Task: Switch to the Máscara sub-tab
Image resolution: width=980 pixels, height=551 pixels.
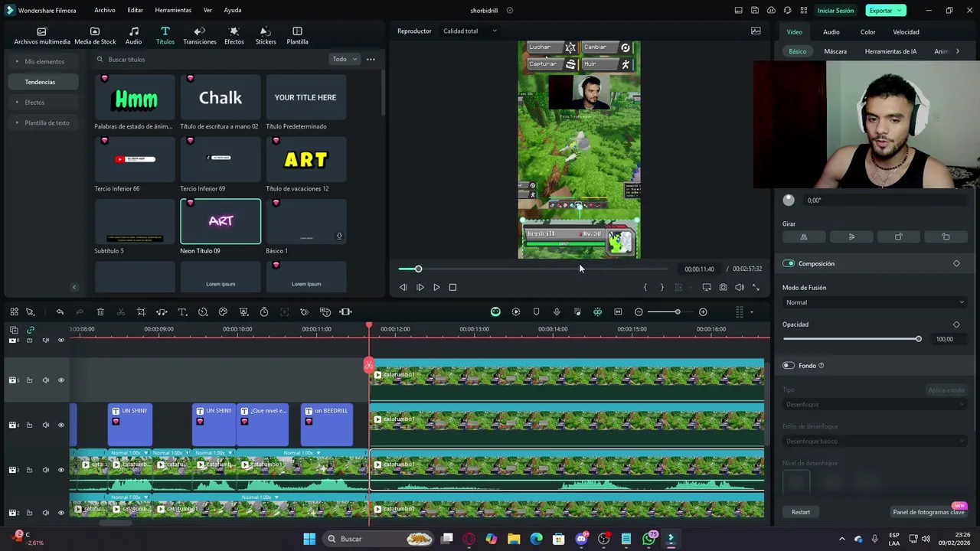Action: [835, 51]
